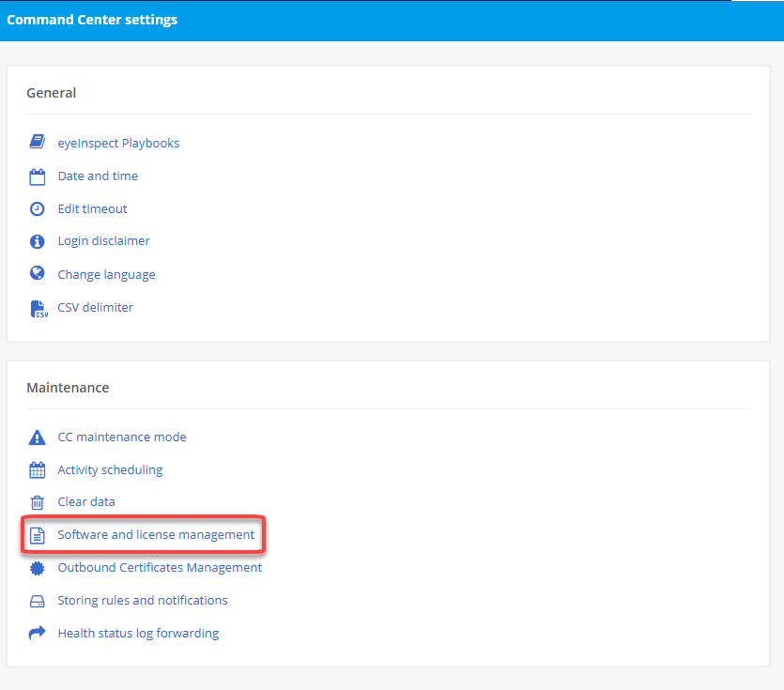784x690 pixels.
Task: Open Health status log forwarding
Action: [x=138, y=634]
